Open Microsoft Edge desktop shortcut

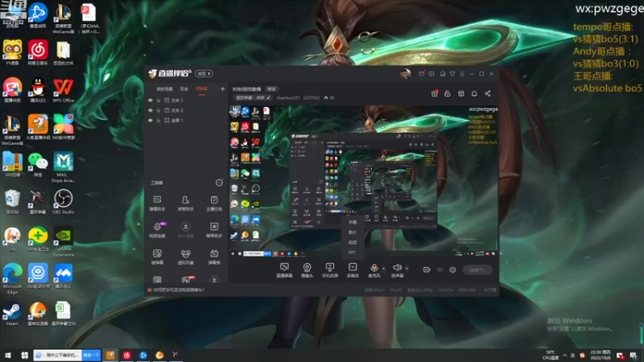click(x=12, y=278)
